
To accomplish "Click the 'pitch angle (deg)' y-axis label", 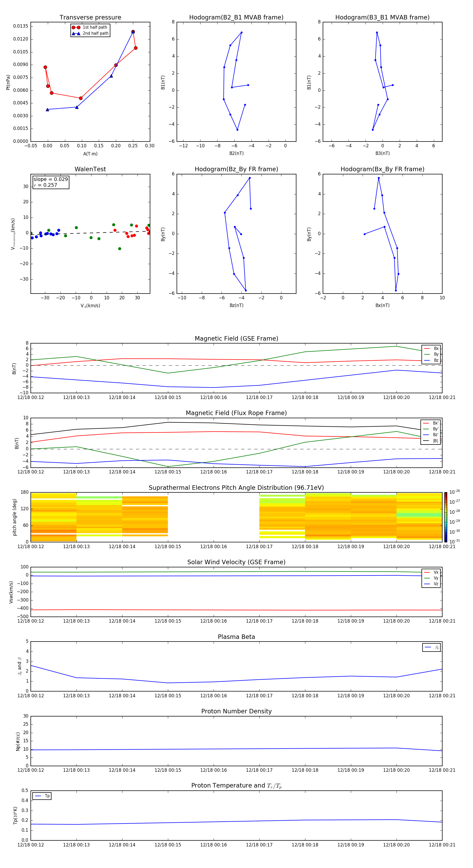I will pos(14,517).
